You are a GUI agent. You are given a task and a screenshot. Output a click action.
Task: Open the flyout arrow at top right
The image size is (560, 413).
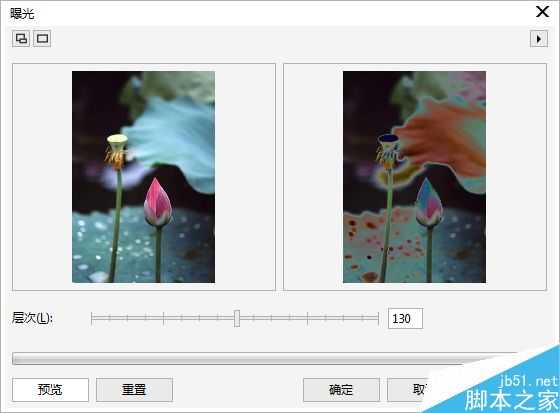(539, 38)
